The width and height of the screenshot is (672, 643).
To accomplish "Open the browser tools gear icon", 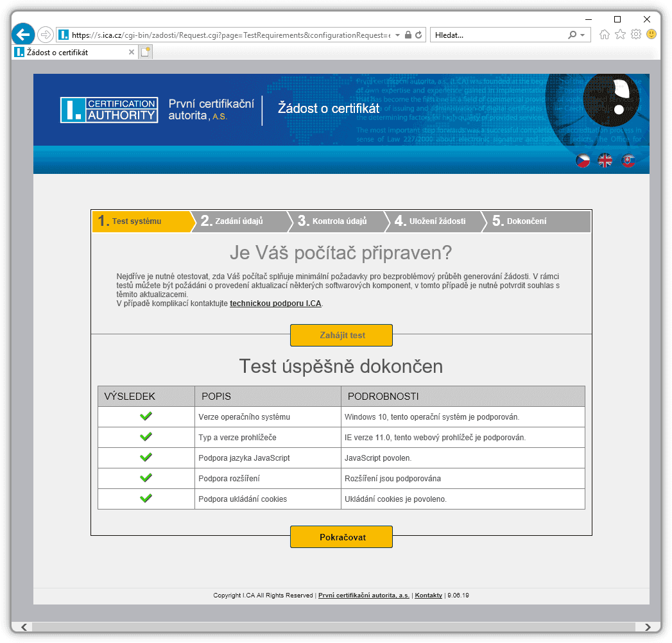I will point(636,34).
